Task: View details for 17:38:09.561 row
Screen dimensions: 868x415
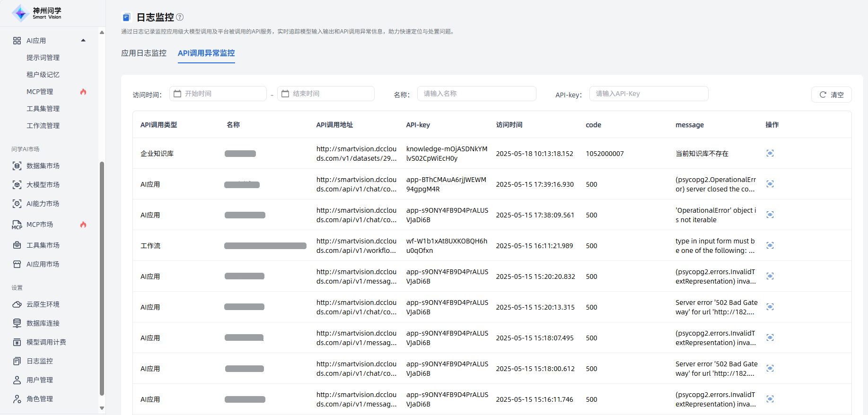Action: pyautogui.click(x=770, y=215)
